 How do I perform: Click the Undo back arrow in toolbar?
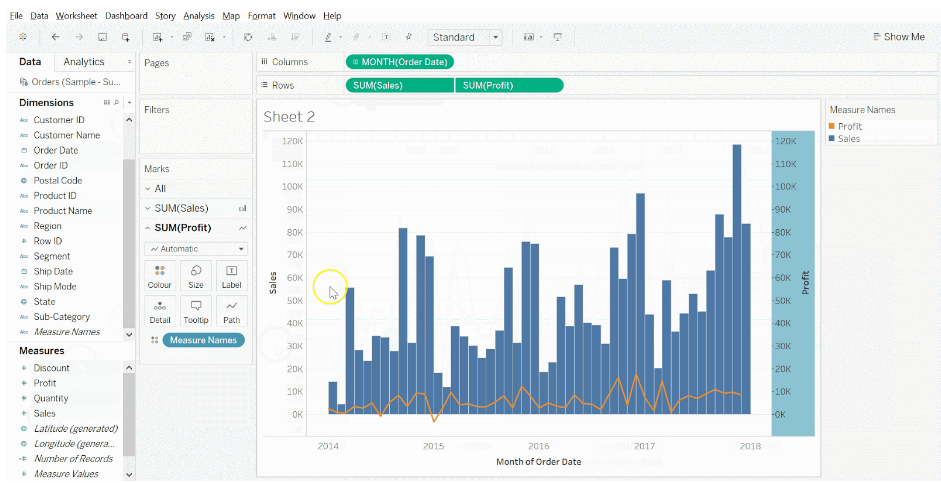coord(56,37)
